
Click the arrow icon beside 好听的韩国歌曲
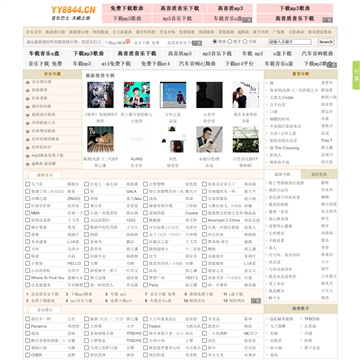pos(28,139)
